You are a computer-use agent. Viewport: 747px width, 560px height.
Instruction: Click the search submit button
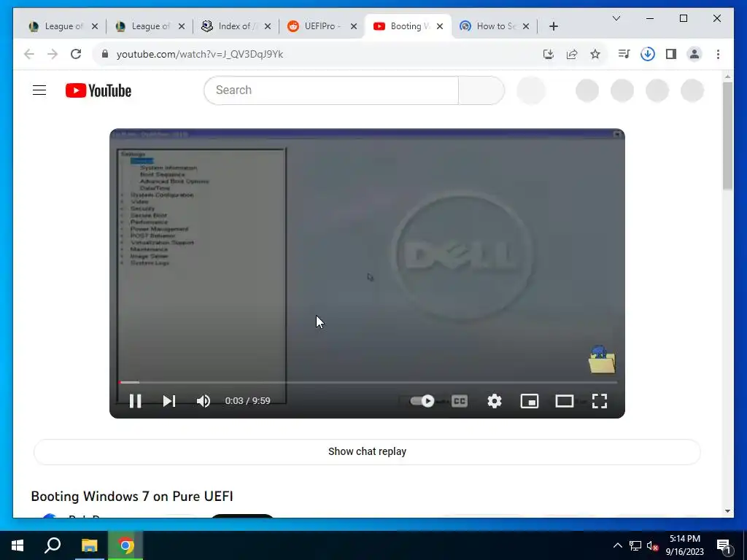click(481, 90)
